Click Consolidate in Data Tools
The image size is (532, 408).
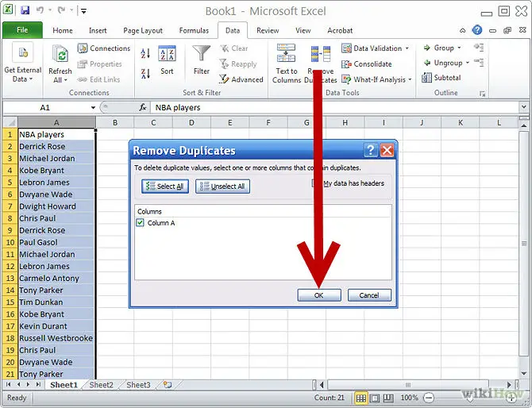(366, 64)
